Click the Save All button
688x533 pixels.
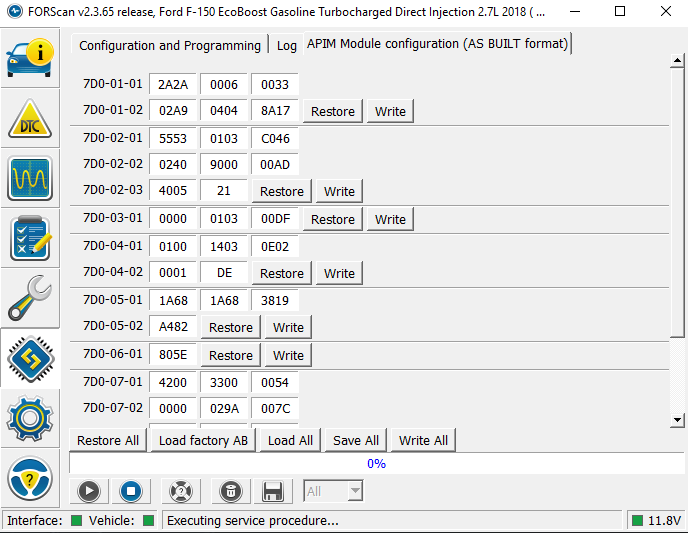(356, 440)
